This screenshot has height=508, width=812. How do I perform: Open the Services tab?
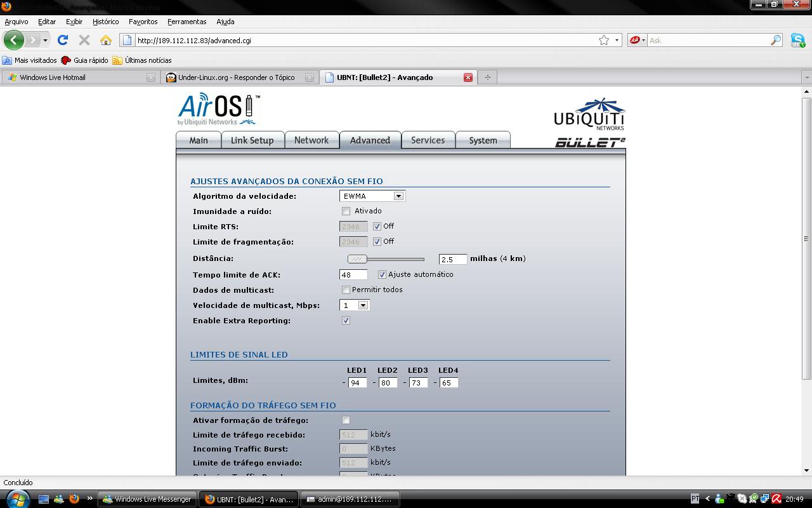428,140
